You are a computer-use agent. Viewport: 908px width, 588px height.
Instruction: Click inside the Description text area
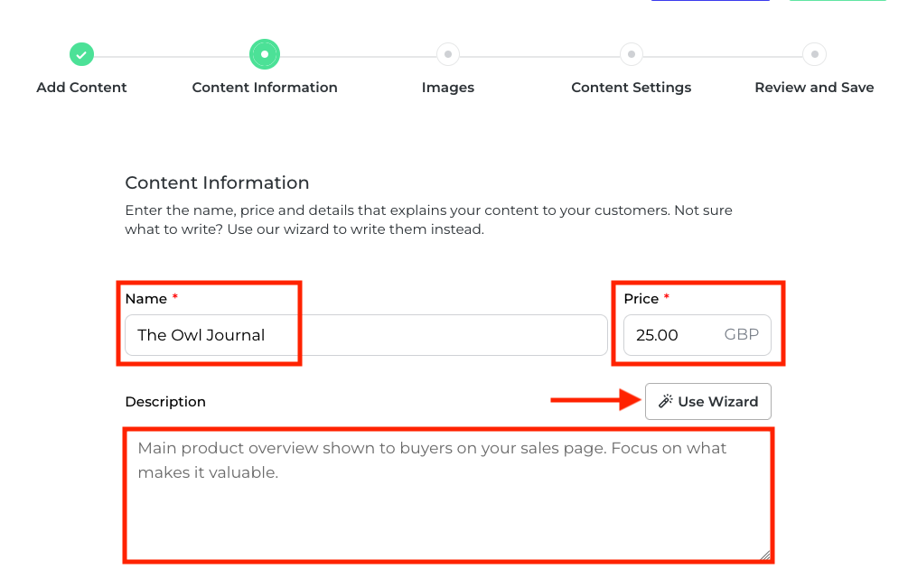click(447, 506)
